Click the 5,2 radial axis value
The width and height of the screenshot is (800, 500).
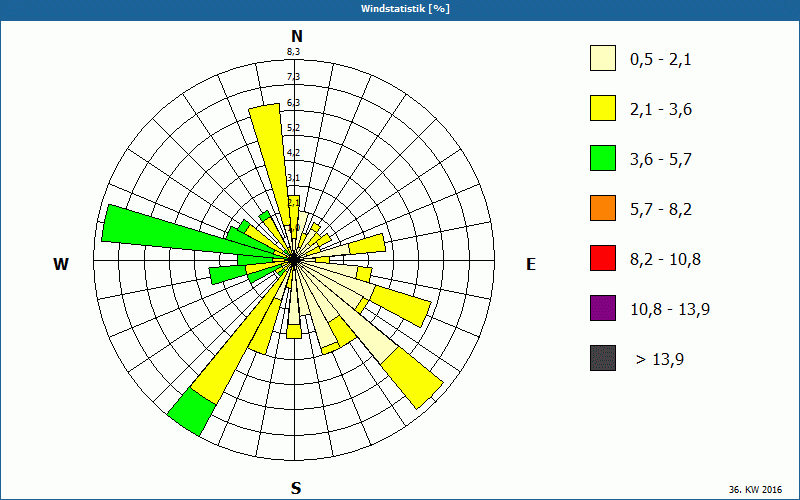293,128
